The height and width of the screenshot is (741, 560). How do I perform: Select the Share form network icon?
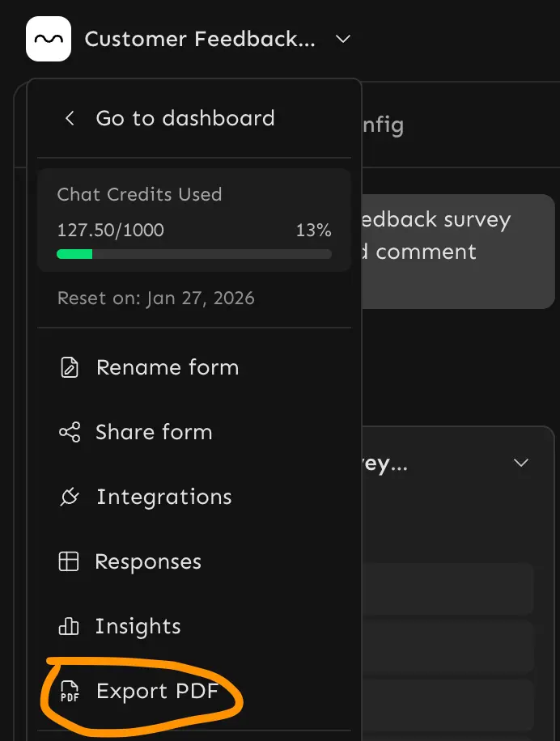[70, 432]
